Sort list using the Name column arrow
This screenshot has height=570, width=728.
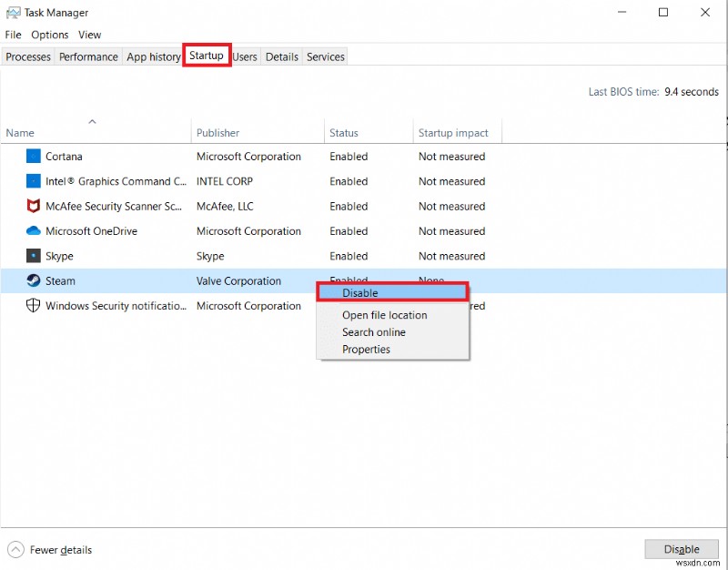92,121
